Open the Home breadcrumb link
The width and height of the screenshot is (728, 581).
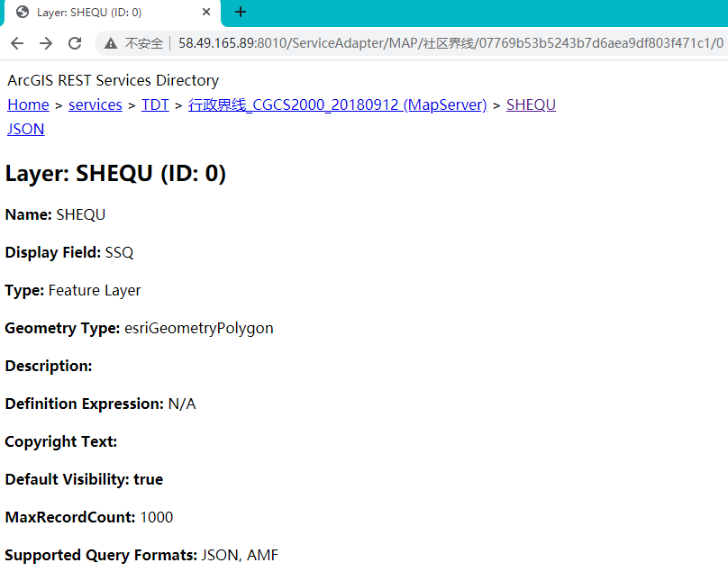28,104
